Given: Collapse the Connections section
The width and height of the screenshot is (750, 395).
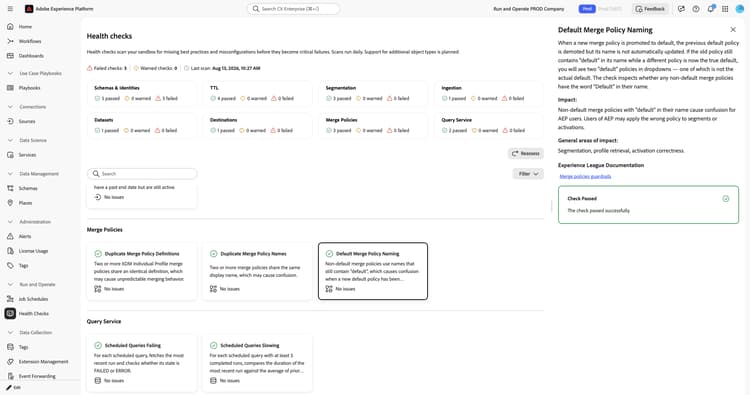Looking at the screenshot, I should pyautogui.click(x=10, y=107).
